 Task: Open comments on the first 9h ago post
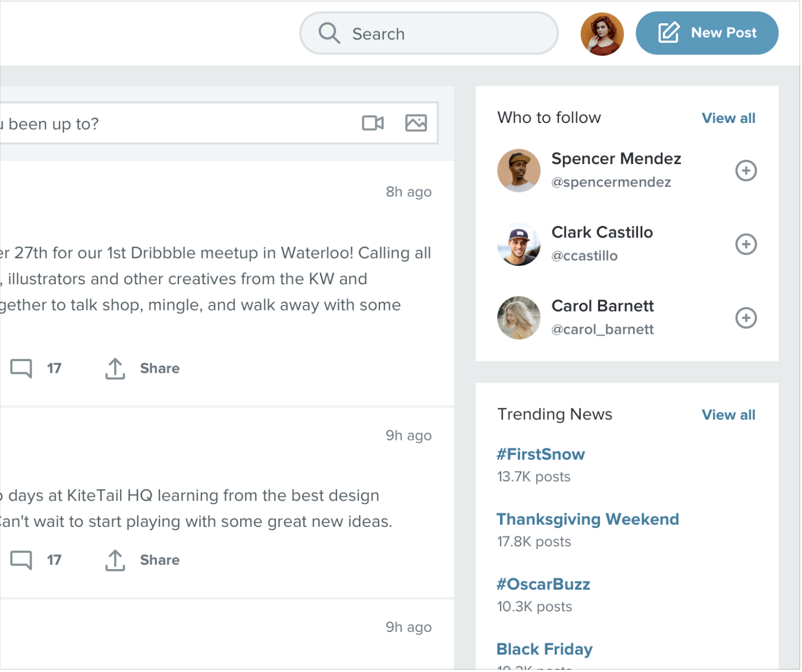pyautogui.click(x=22, y=560)
